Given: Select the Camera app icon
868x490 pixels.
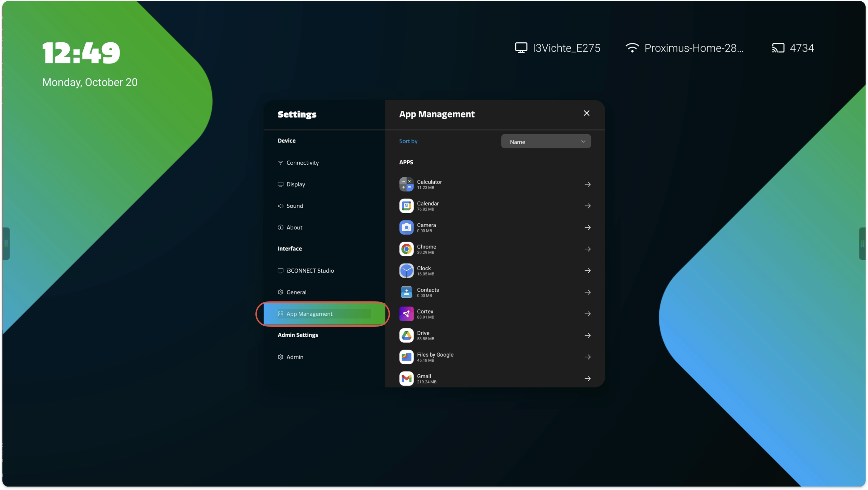Looking at the screenshot, I should tap(406, 228).
